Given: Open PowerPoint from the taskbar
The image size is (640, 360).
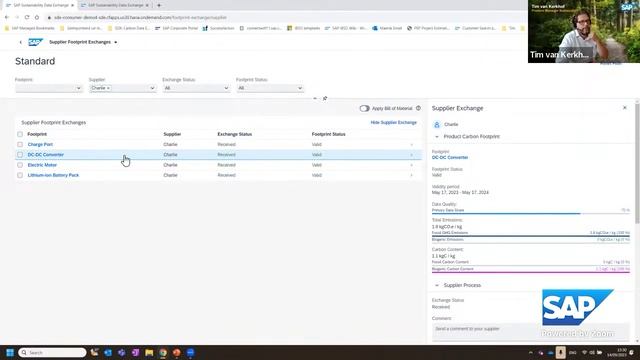Looking at the screenshot, I should click(176, 352).
